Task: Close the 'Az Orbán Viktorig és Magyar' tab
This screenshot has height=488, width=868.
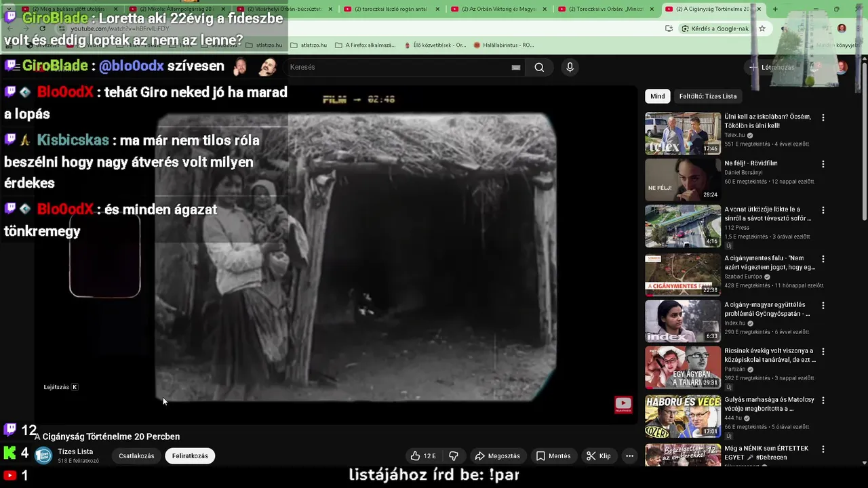Action: [x=544, y=9]
